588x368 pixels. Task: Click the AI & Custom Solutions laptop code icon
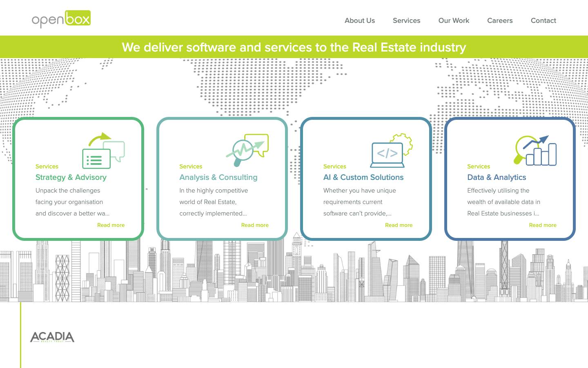click(391, 150)
